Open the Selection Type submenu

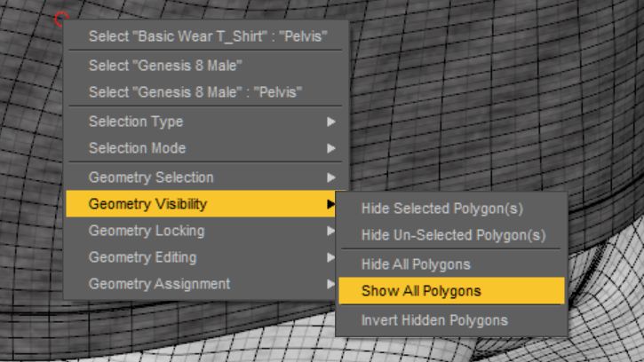tap(206, 122)
